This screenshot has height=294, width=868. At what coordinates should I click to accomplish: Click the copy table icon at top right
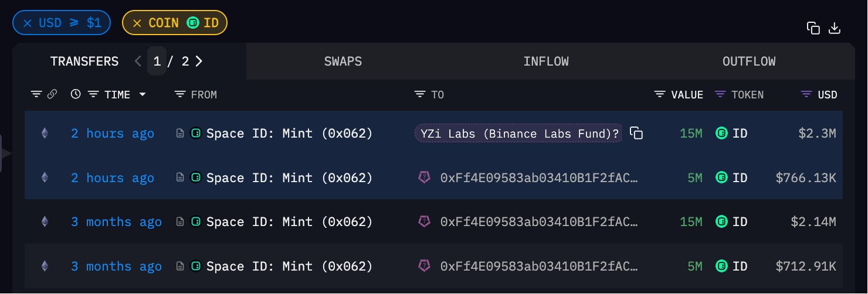click(813, 28)
